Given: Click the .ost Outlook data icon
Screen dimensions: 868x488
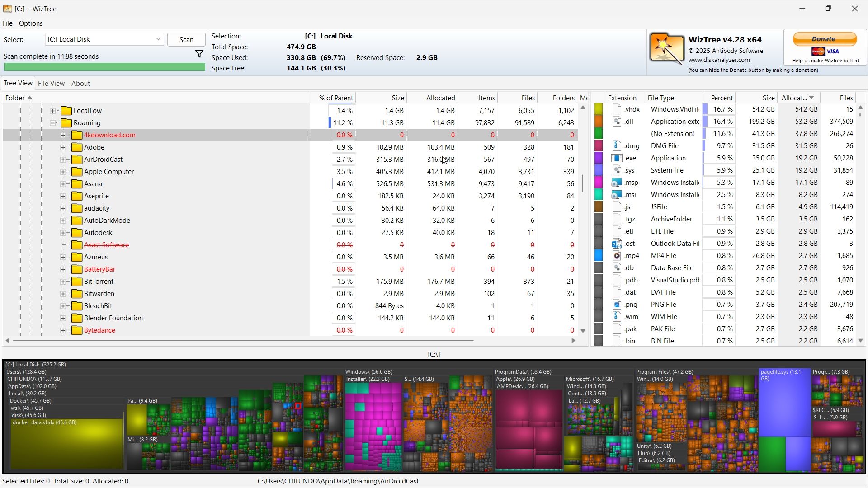Looking at the screenshot, I should [x=617, y=244].
